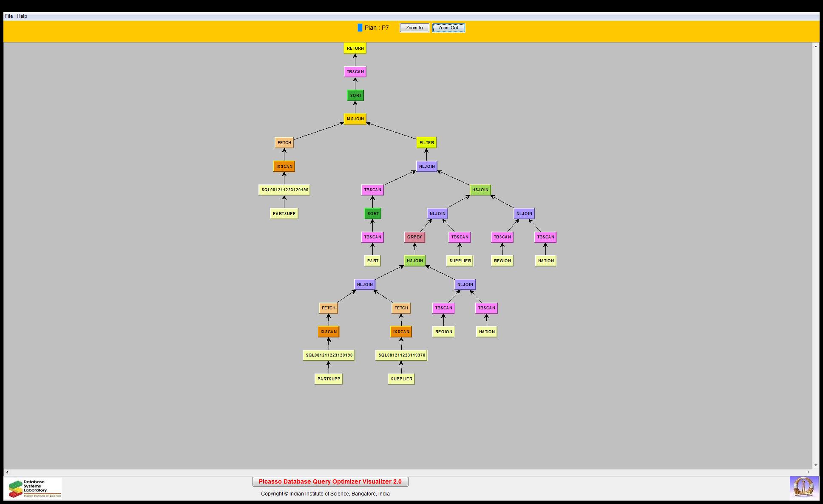Click the Database Systems Laboratory logo
The width and height of the screenshot is (823, 504).
tap(35, 488)
